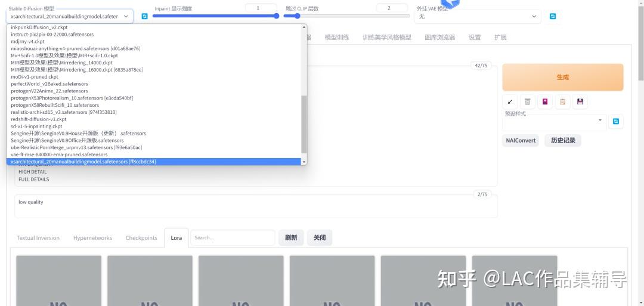Open 历史记录 history
This screenshot has height=306, width=644.
(563, 140)
